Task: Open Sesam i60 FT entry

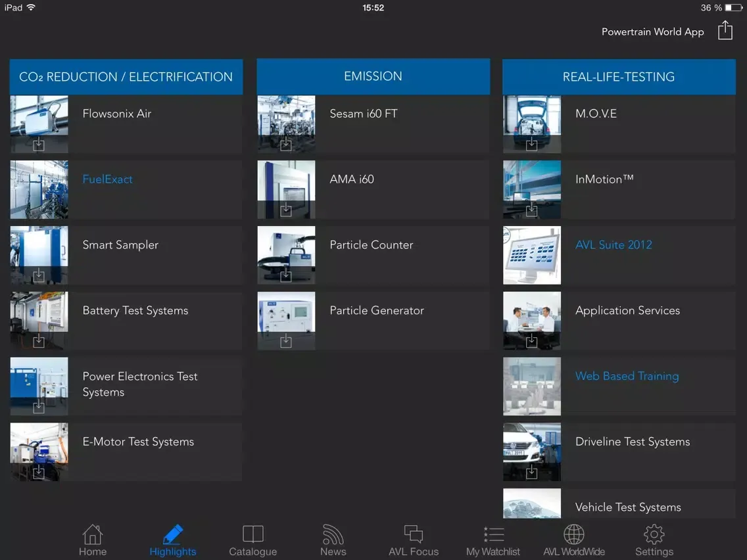Action: (373, 124)
